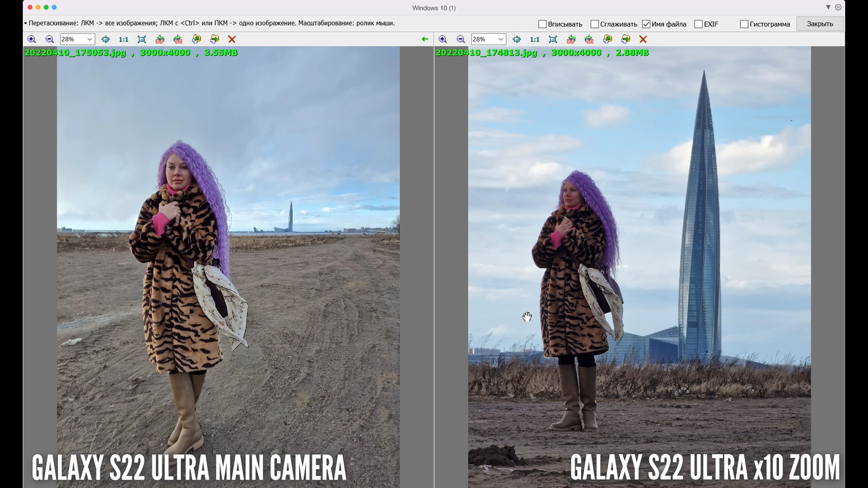Open the right panel 28% zoom dropdown
The height and width of the screenshot is (488, 868).
(x=501, y=39)
